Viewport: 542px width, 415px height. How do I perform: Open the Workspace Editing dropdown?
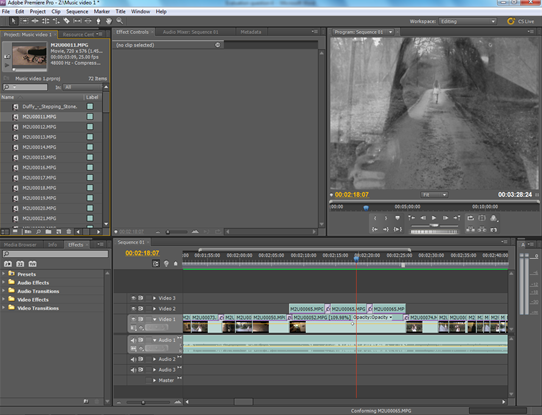pos(467,21)
